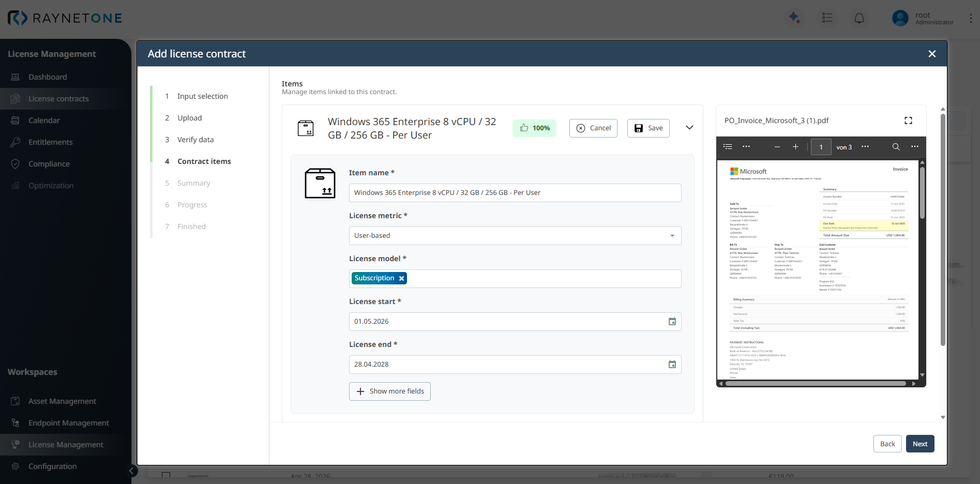
Task: Toggle the PDF sidebar outline icon
Action: [728, 147]
